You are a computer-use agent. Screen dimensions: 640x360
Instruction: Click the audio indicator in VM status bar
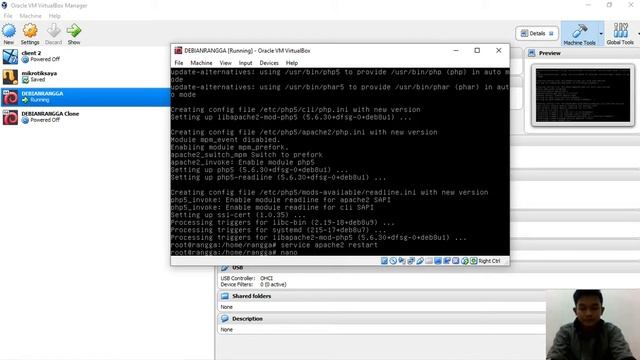click(x=402, y=261)
